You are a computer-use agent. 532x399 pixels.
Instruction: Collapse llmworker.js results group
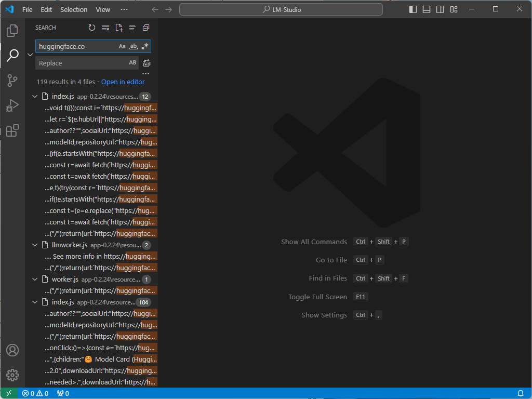[x=35, y=245]
